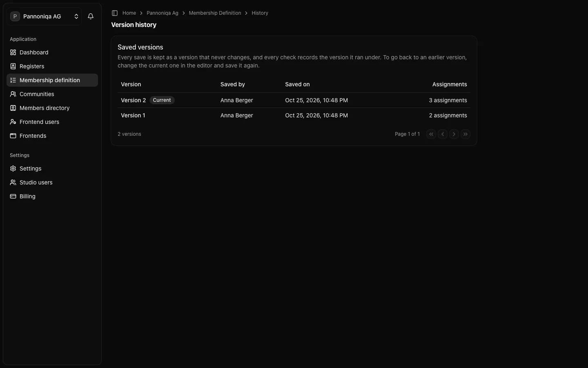Screen dimensions: 588x368
Task: Open Dashboard from the sidebar
Action: [x=52, y=52]
